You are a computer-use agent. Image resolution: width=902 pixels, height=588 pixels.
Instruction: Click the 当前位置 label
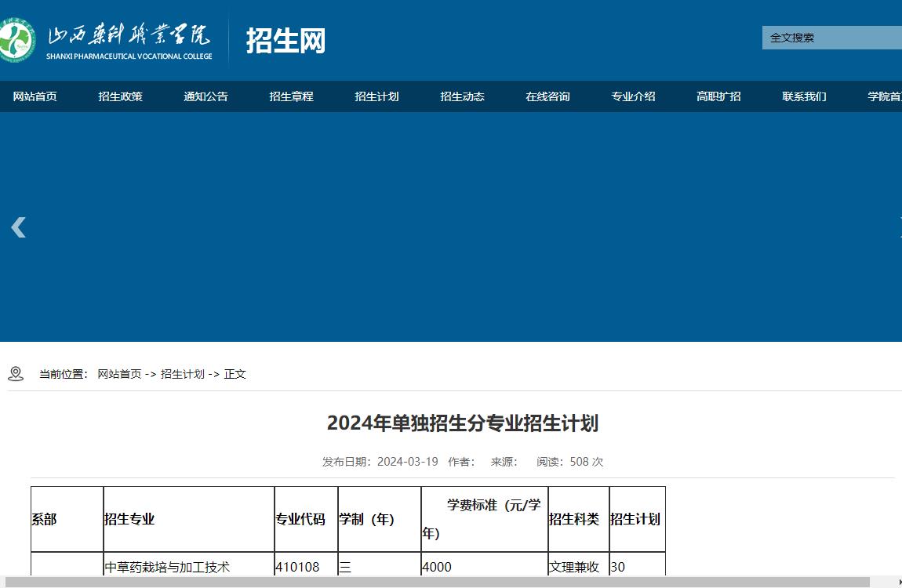click(64, 374)
